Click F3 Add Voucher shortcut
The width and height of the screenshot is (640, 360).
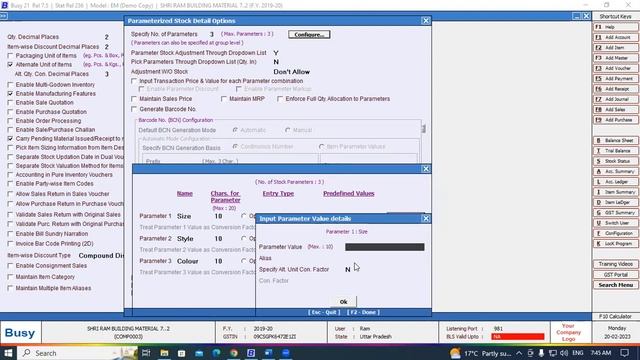click(616, 68)
